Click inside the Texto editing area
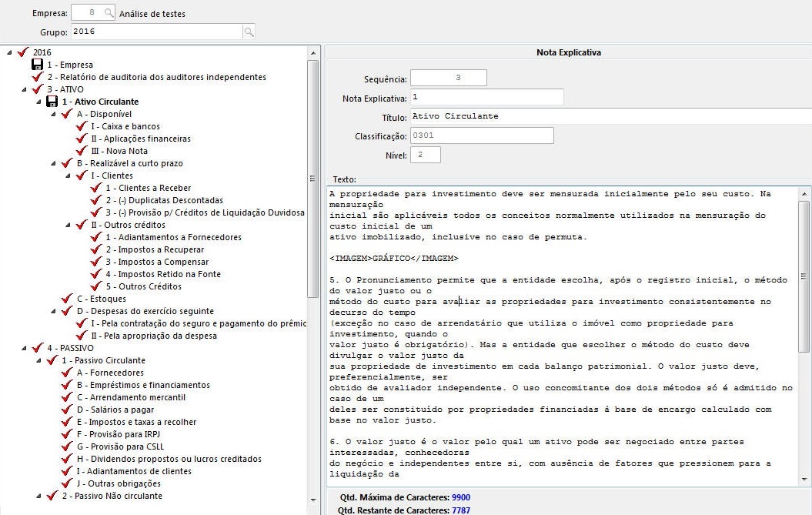This screenshot has height=515, width=812. [563, 336]
